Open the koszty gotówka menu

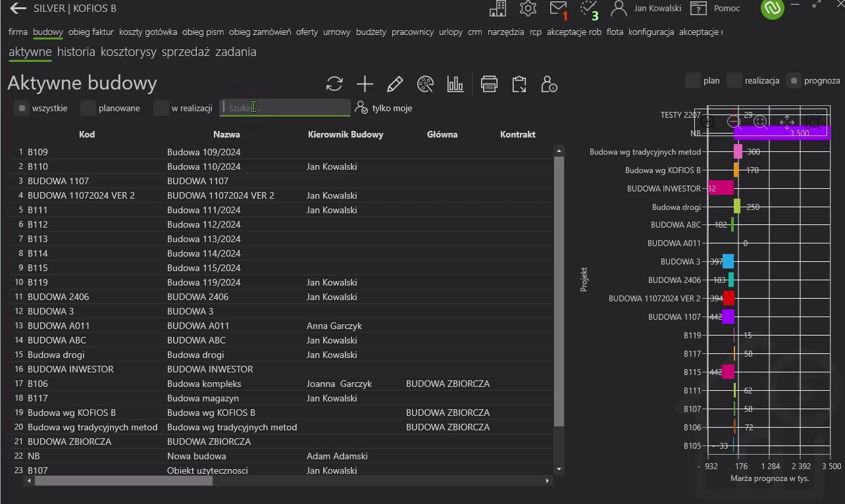(148, 32)
